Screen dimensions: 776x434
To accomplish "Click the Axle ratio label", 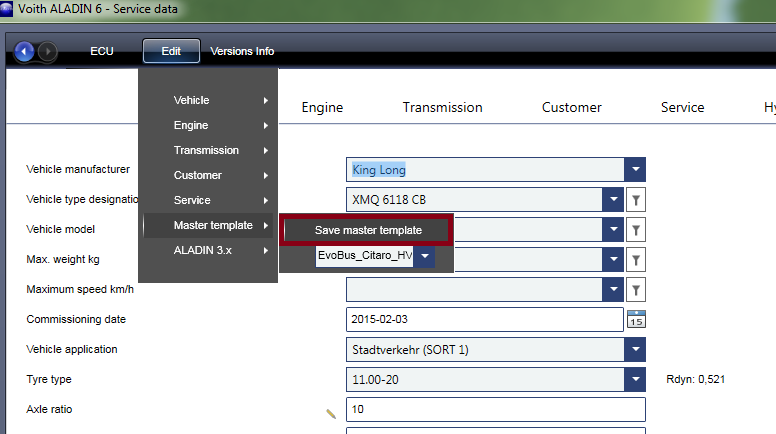I will (49, 409).
